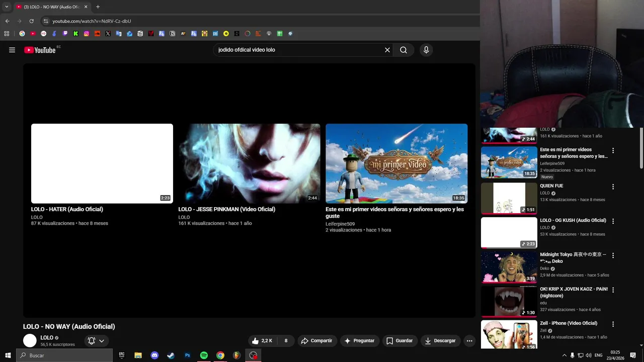
Task: Open the Google bookmark
Action: (22, 34)
